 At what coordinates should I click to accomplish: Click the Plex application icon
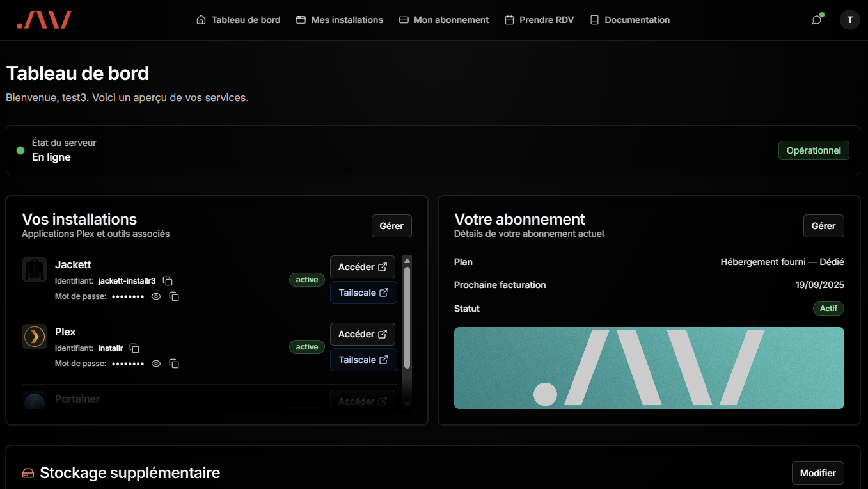35,336
